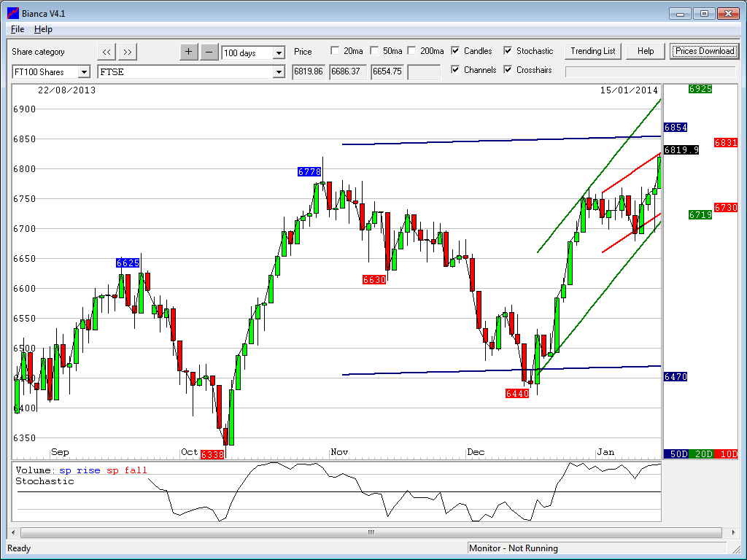Click the Prices Download button
The image size is (747, 560).
click(x=704, y=51)
